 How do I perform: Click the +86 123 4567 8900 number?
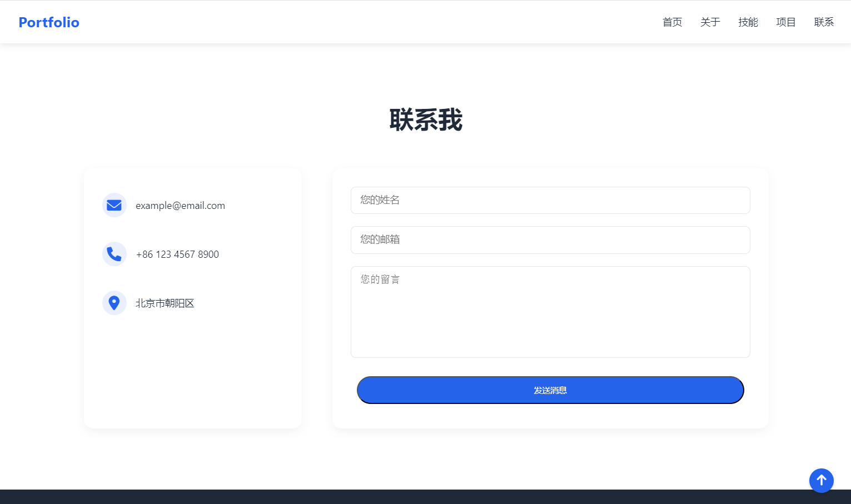pos(177,255)
